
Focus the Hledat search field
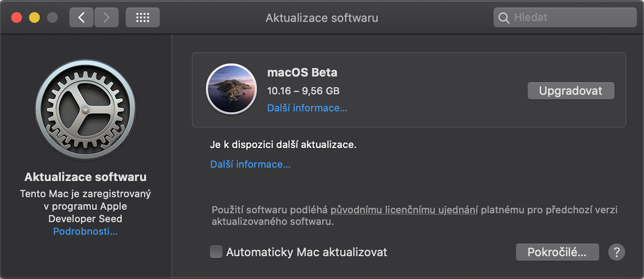(565, 18)
